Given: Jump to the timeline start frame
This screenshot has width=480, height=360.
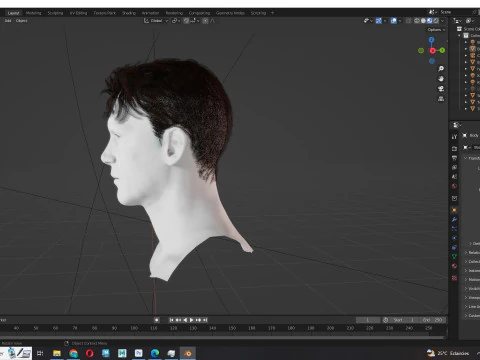Looking at the screenshot, I should pyautogui.click(x=171, y=320).
